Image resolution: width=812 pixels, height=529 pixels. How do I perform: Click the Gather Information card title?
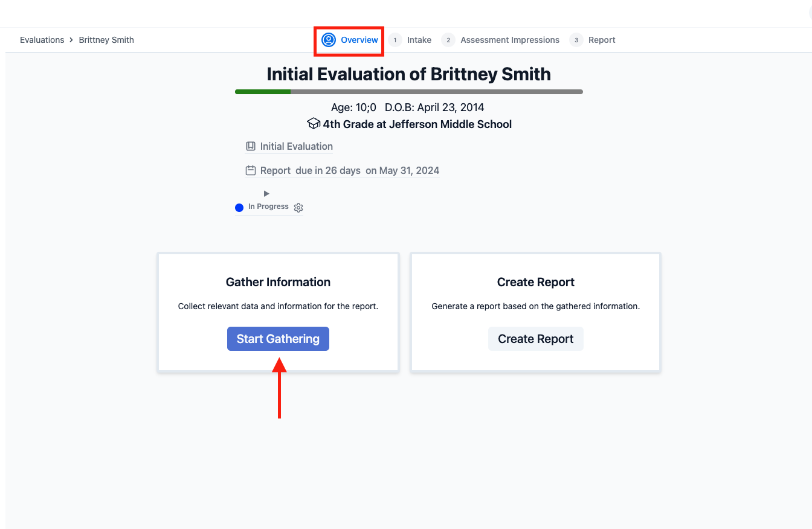pyautogui.click(x=278, y=282)
